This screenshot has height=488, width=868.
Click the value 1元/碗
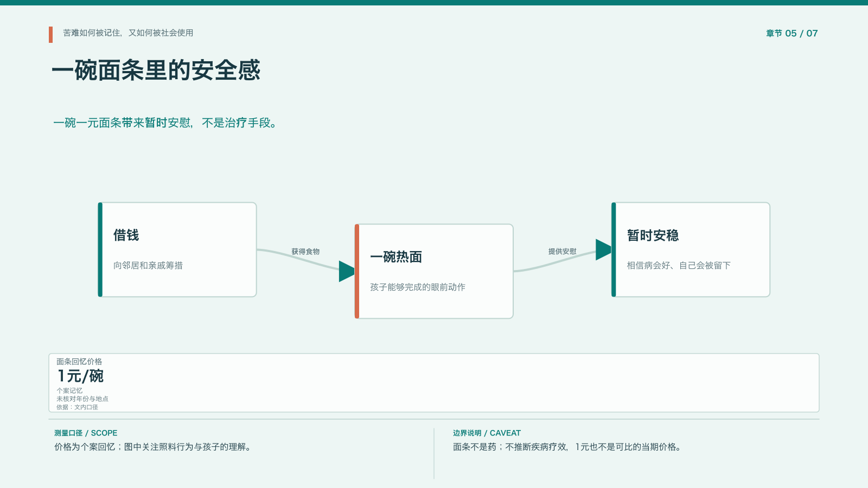point(80,376)
